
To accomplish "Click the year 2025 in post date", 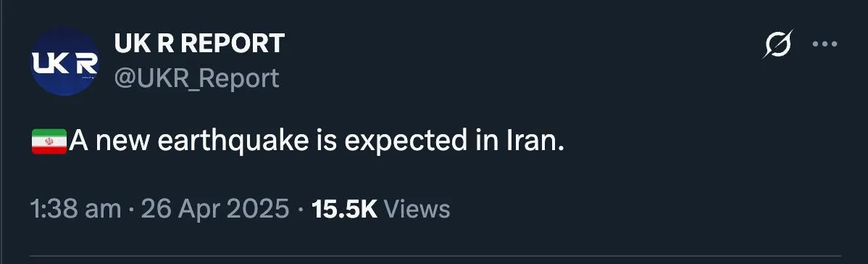I will [x=260, y=210].
